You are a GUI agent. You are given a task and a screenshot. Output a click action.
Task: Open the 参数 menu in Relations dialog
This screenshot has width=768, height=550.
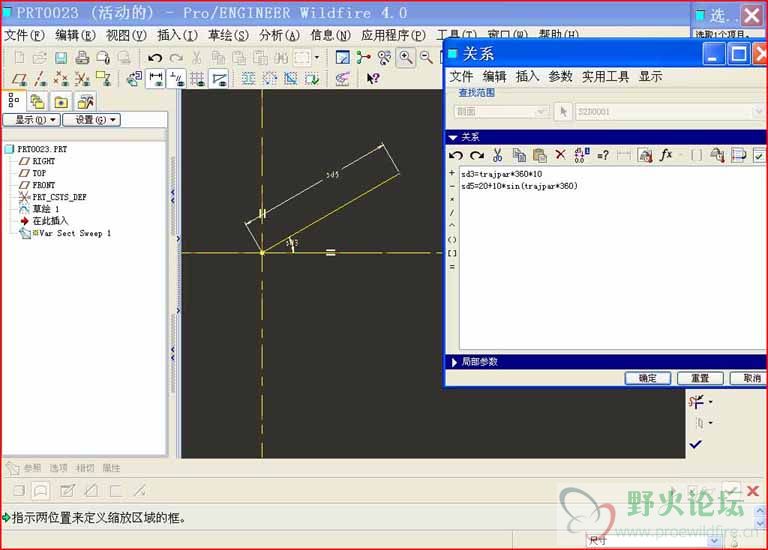pyautogui.click(x=560, y=76)
